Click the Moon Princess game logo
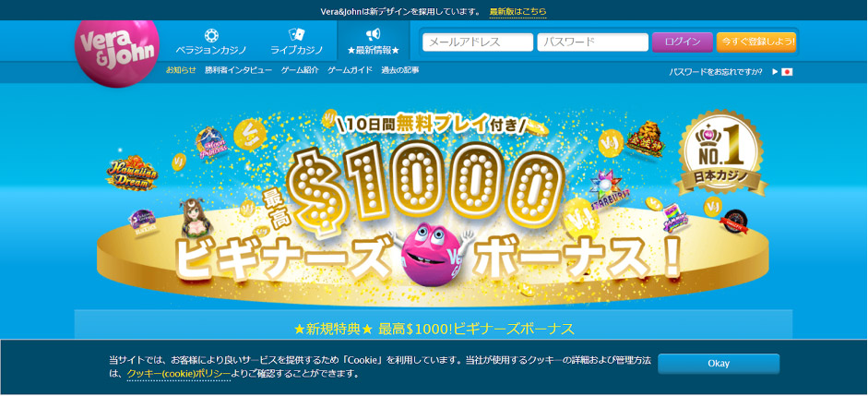The height and width of the screenshot is (396, 868). (x=212, y=143)
